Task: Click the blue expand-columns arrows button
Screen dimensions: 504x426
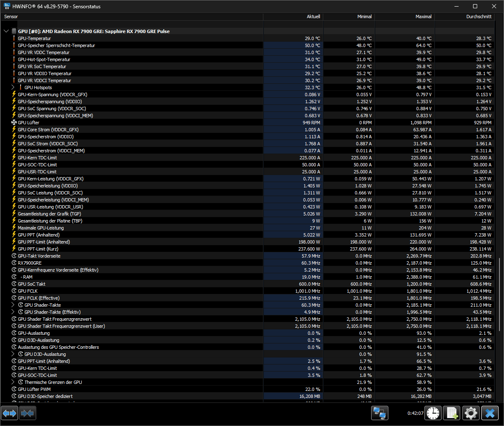Action: coord(9,413)
